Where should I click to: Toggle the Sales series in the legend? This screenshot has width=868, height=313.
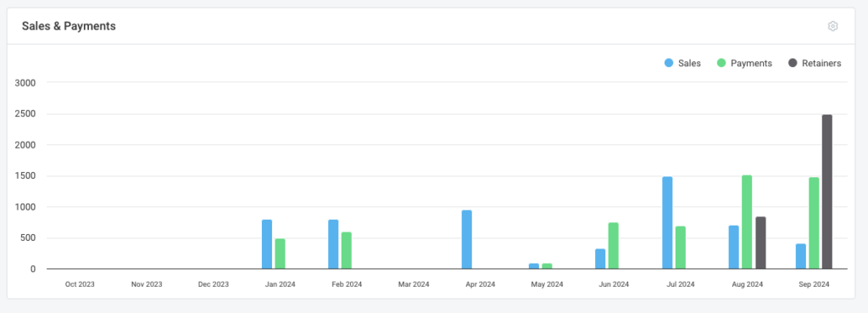tap(682, 63)
